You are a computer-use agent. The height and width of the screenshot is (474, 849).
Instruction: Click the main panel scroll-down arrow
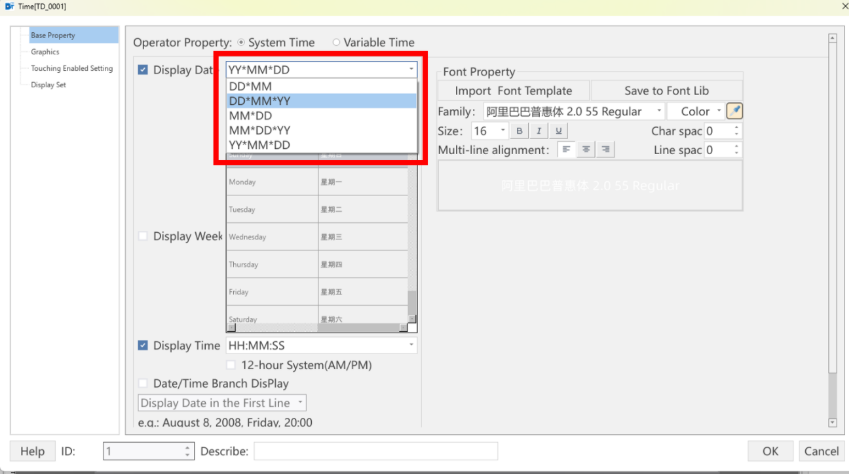click(x=832, y=423)
